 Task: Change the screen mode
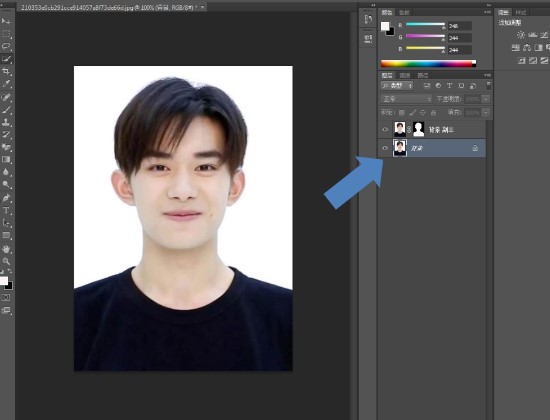point(6,310)
